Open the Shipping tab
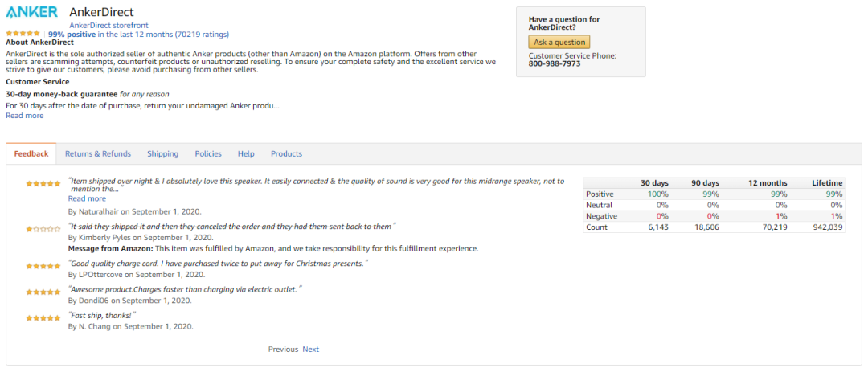868x368 pixels. click(x=162, y=153)
